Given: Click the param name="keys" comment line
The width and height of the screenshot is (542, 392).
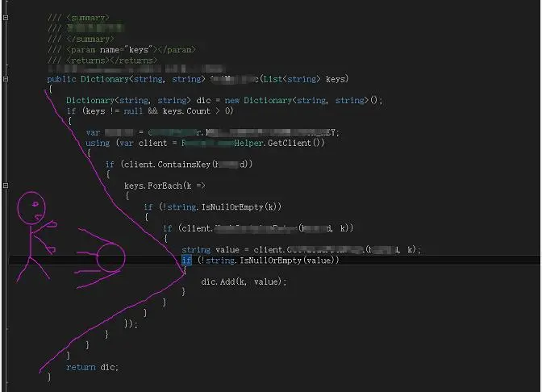Looking at the screenshot, I should click(122, 50).
